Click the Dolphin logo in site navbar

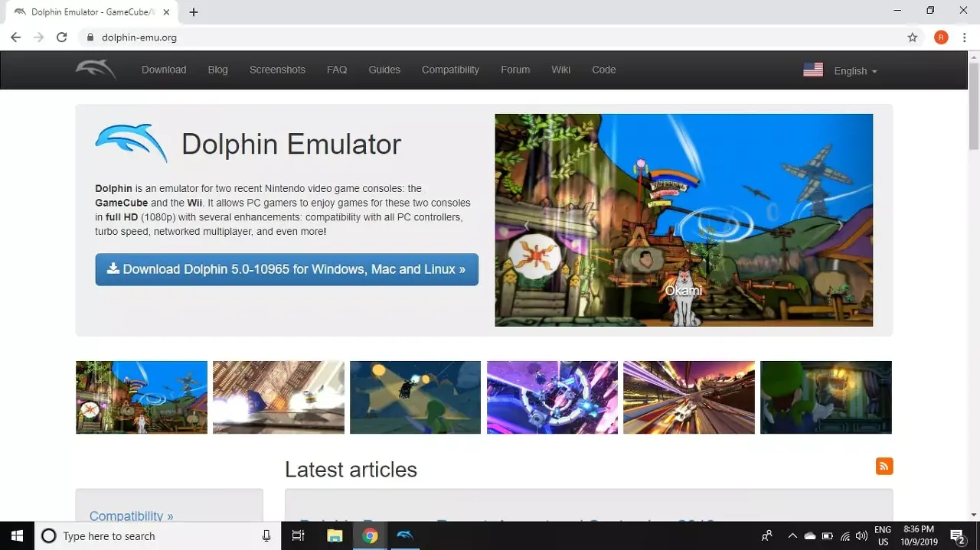tap(96, 70)
